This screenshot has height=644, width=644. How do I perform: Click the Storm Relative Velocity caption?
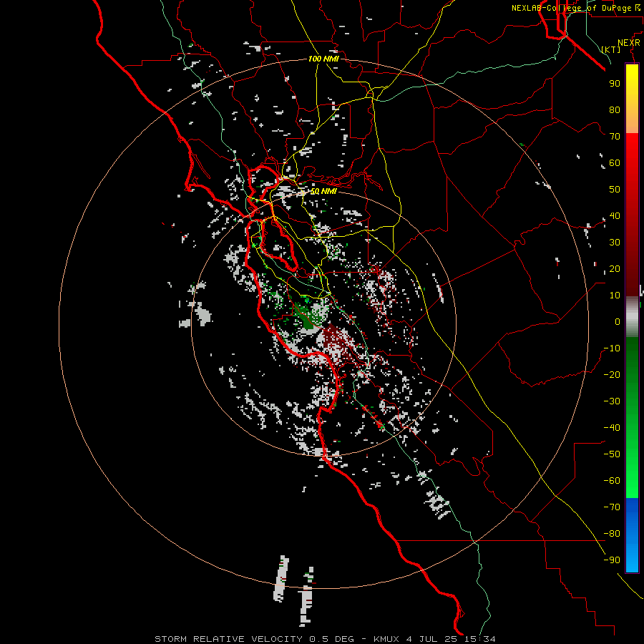(325, 639)
